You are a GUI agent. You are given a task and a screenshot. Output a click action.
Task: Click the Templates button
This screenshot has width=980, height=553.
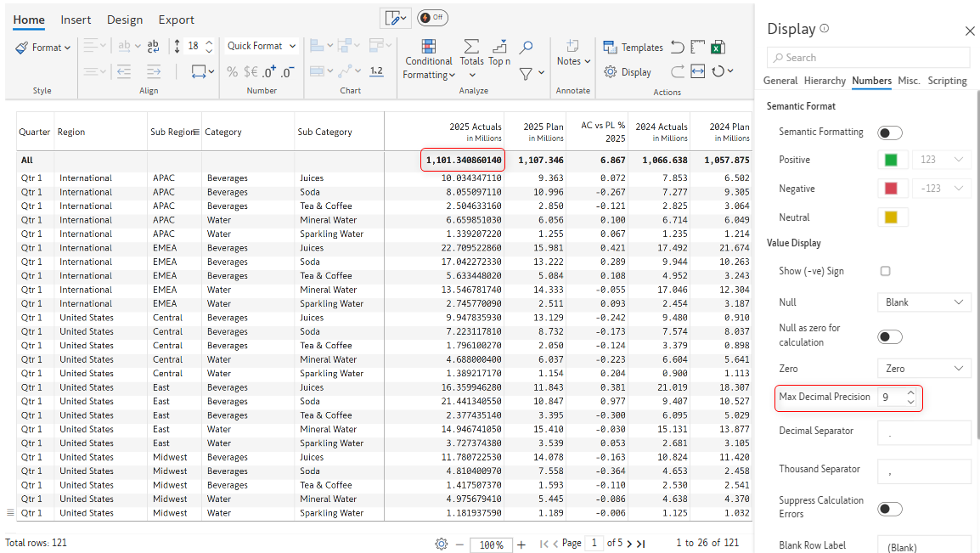coord(633,48)
